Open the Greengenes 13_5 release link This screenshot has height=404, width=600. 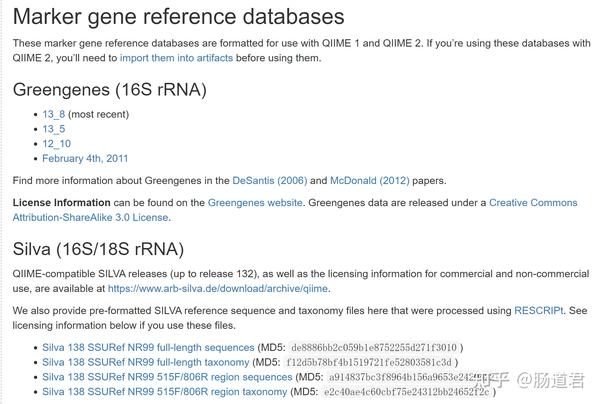coord(54,129)
